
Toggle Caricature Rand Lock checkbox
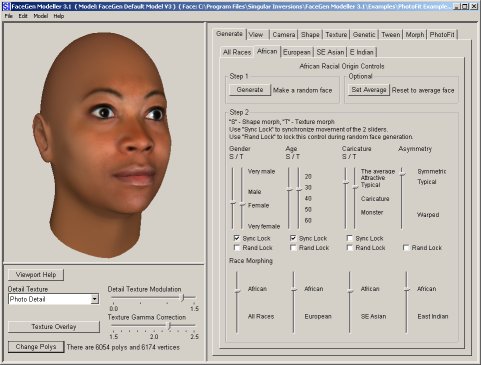pyautogui.click(x=350, y=248)
